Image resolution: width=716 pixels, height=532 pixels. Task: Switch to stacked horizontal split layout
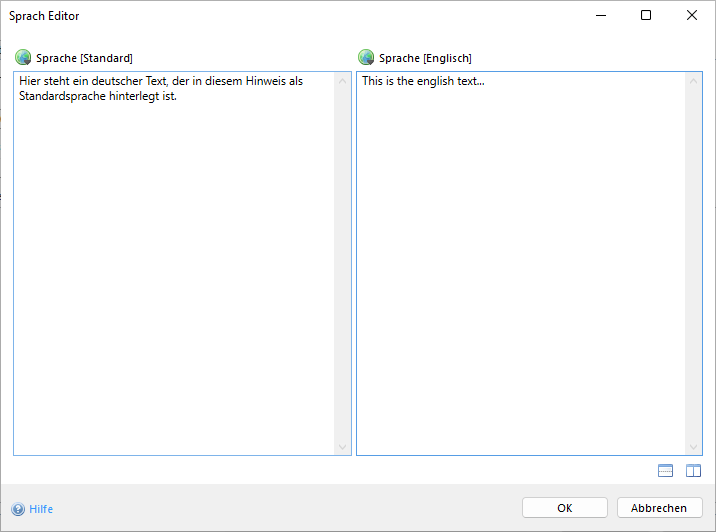pyautogui.click(x=666, y=471)
